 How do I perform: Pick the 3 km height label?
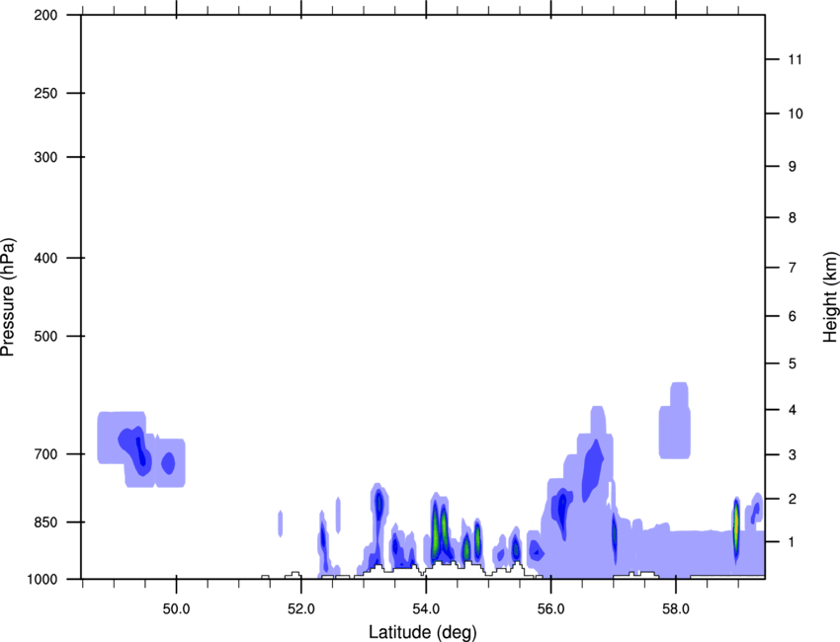[793, 455]
